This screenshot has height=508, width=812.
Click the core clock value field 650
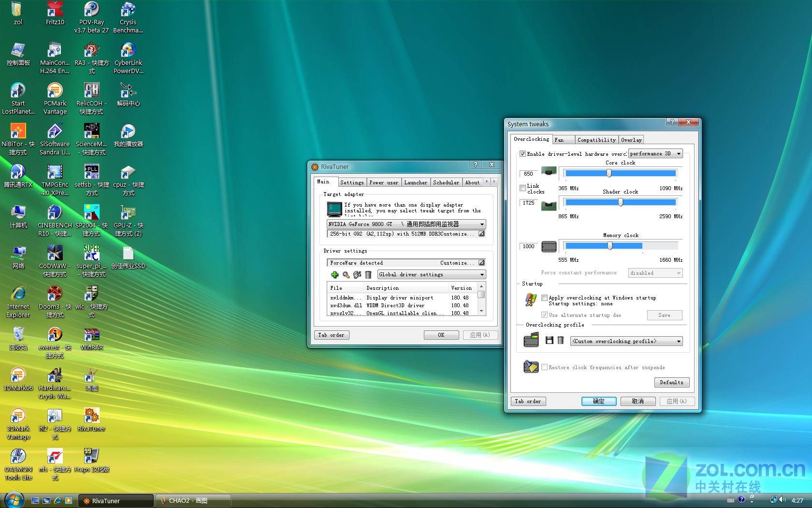click(529, 174)
